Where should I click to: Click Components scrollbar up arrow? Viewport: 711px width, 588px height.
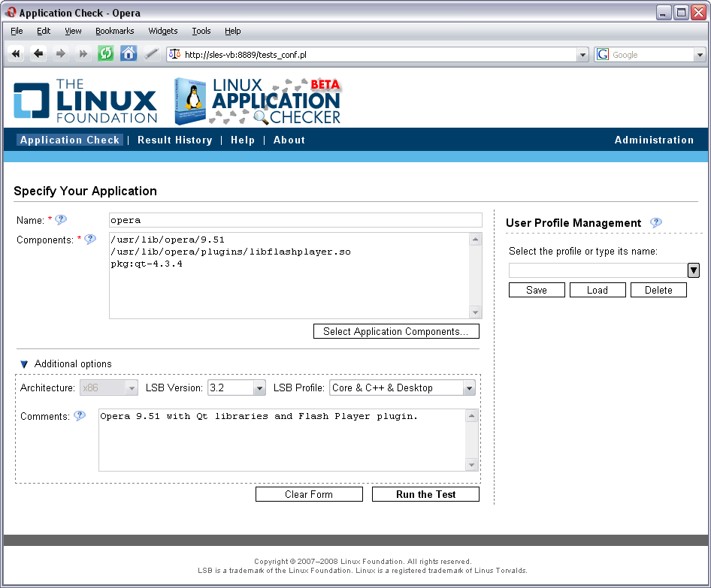click(475, 240)
